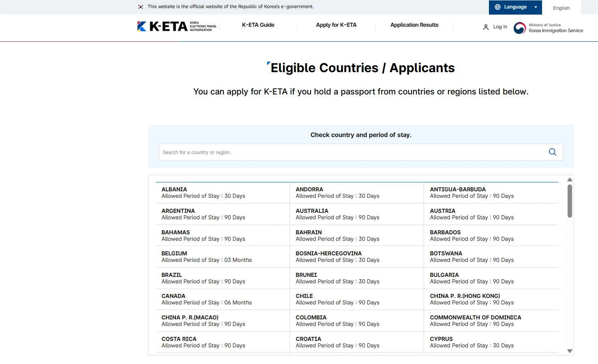Select CANADA in the country list

pos(223,299)
